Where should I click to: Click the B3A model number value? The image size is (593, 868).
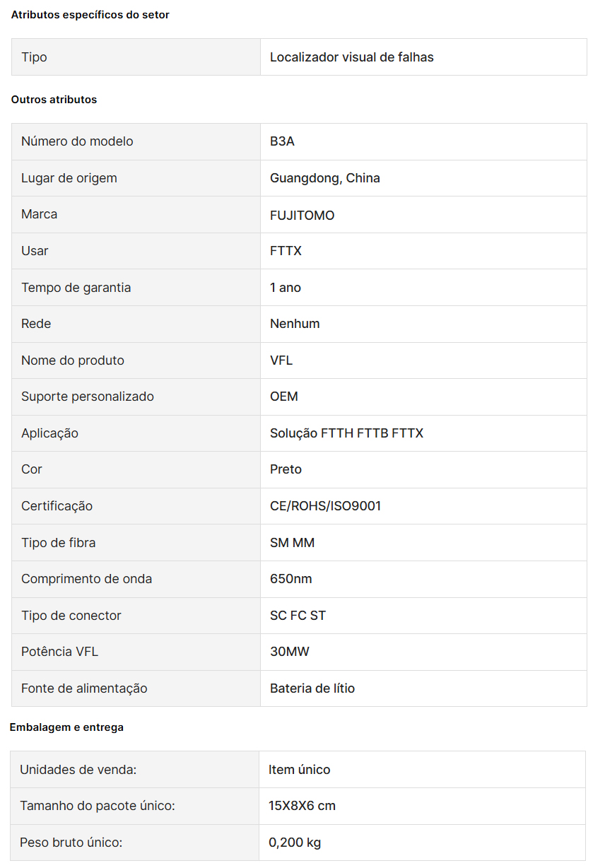[282, 141]
